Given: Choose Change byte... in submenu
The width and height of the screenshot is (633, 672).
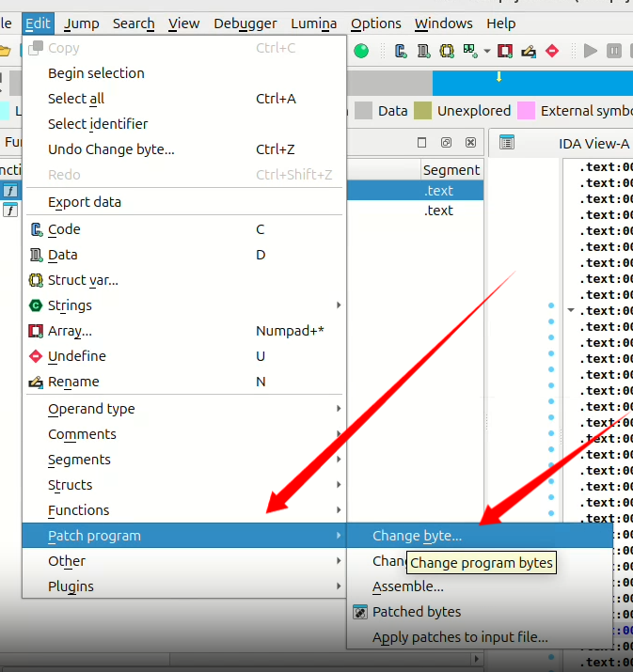Looking at the screenshot, I should pyautogui.click(x=480, y=536).
